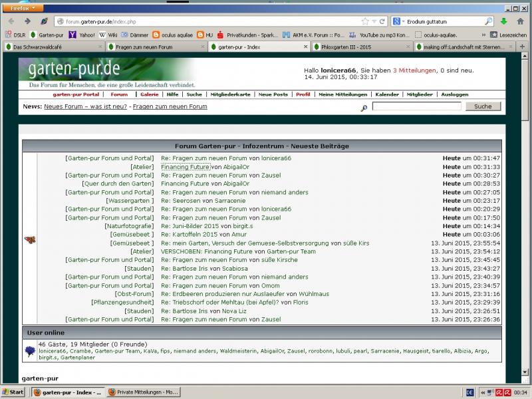This screenshot has width=532, height=399.
Task: Expand the URL history dropdown arrow
Action: tap(374, 21)
